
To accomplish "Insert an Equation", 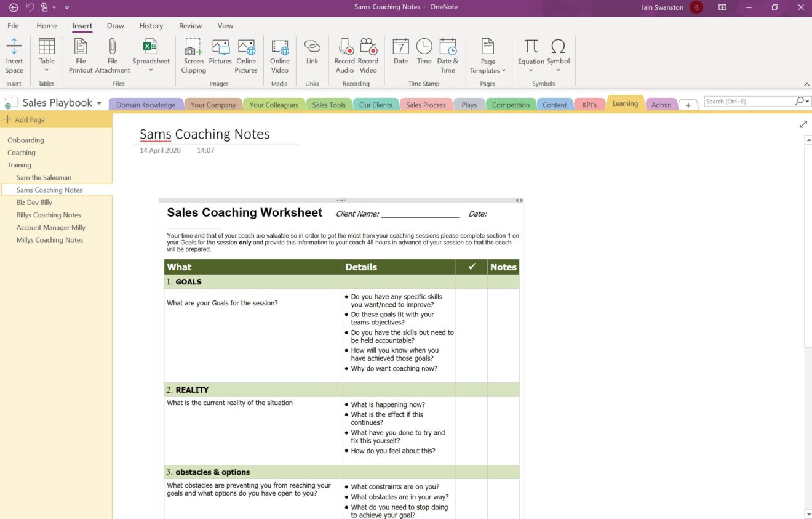I will 531,50.
